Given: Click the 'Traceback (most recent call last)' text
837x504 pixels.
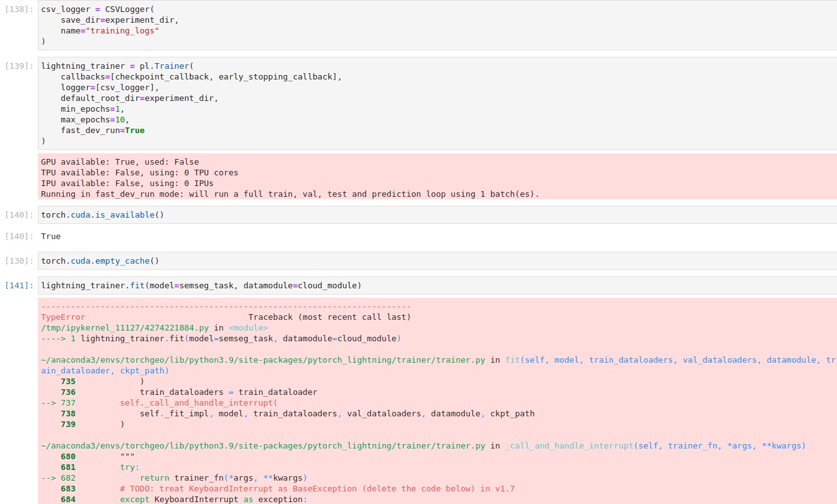Looking at the screenshot, I should coord(329,317).
